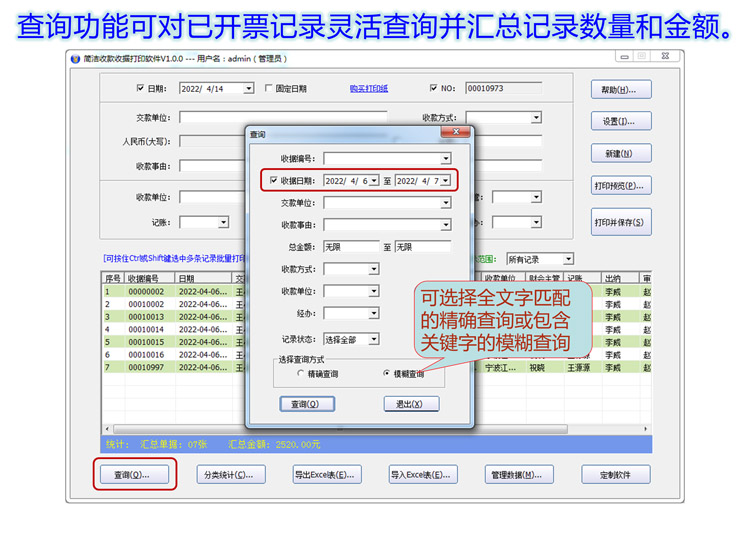
Task: Open 管理数据(M)... button
Action: tap(519, 475)
